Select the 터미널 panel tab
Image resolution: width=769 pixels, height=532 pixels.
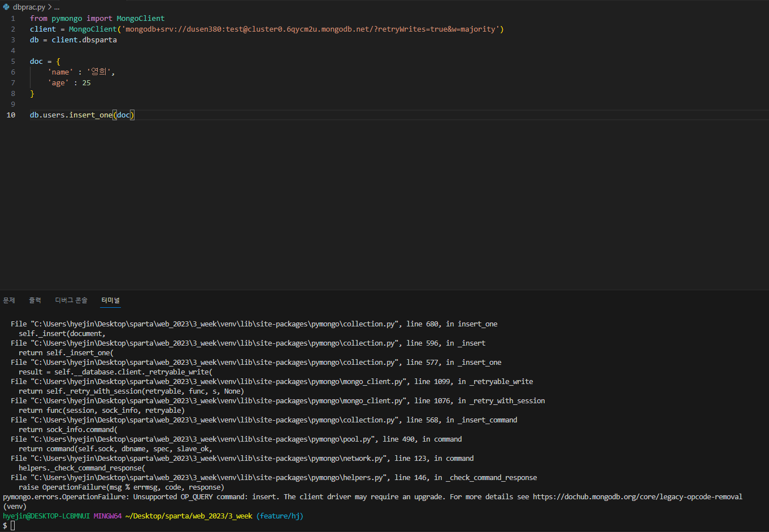(111, 300)
